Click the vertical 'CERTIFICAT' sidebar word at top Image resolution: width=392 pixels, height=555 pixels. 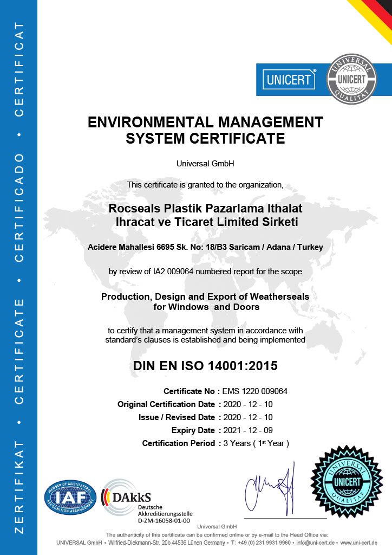(19, 69)
